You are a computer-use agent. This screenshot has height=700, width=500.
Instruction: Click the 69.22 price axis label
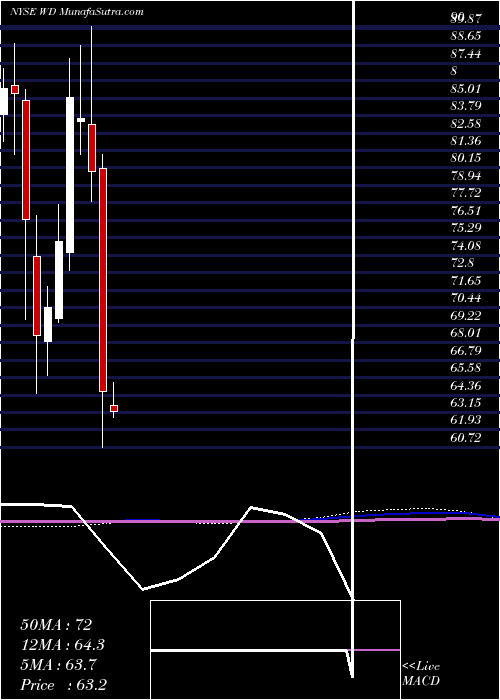tap(466, 315)
